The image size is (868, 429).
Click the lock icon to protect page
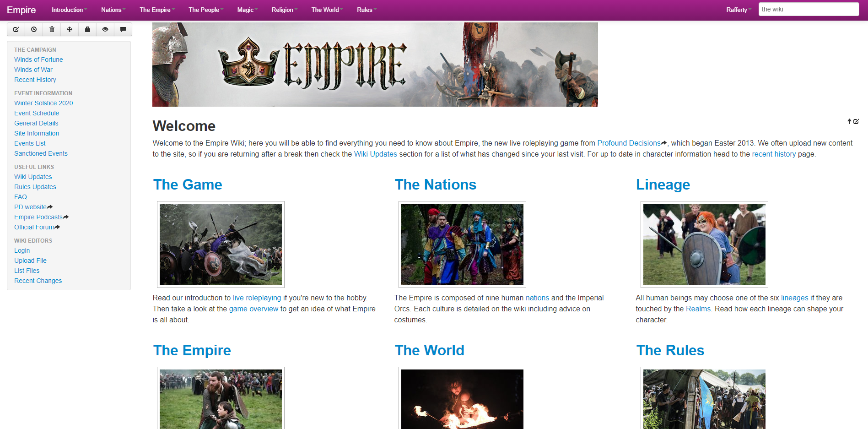pos(87,29)
